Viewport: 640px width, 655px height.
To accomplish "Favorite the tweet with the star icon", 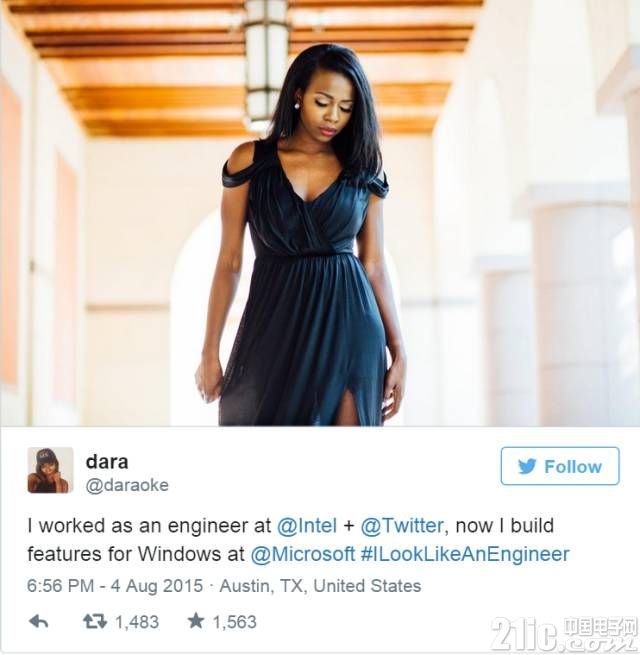I will click(x=196, y=621).
